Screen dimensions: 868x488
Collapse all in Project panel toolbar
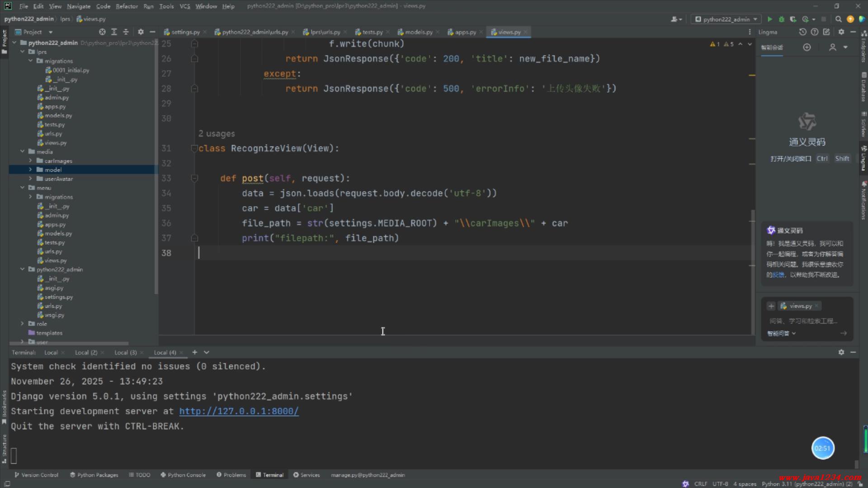[x=126, y=32]
